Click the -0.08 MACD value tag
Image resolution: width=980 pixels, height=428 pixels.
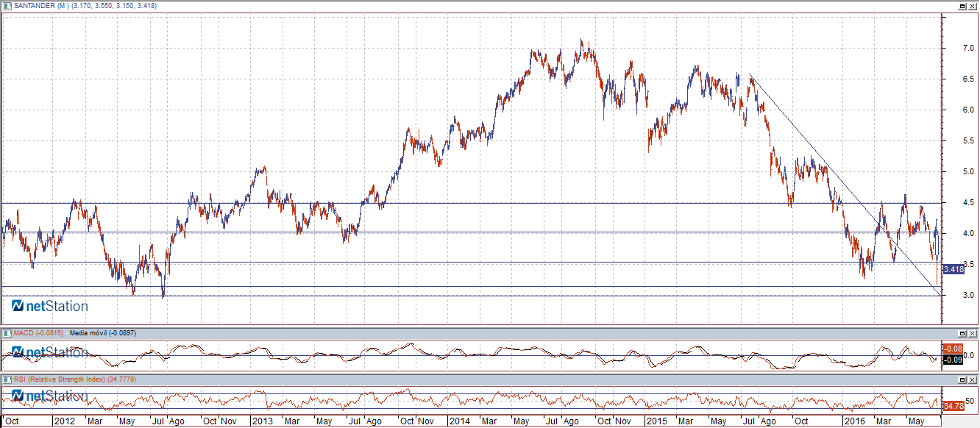[953, 348]
